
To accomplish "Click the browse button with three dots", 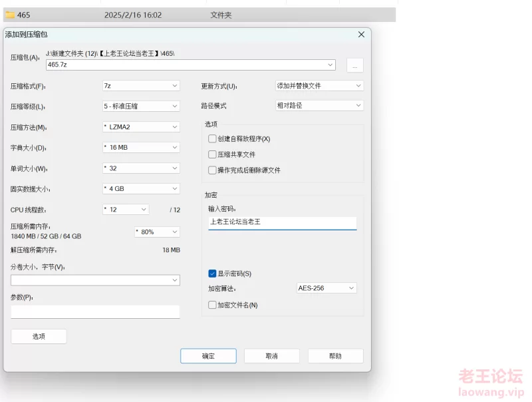I will [355, 65].
